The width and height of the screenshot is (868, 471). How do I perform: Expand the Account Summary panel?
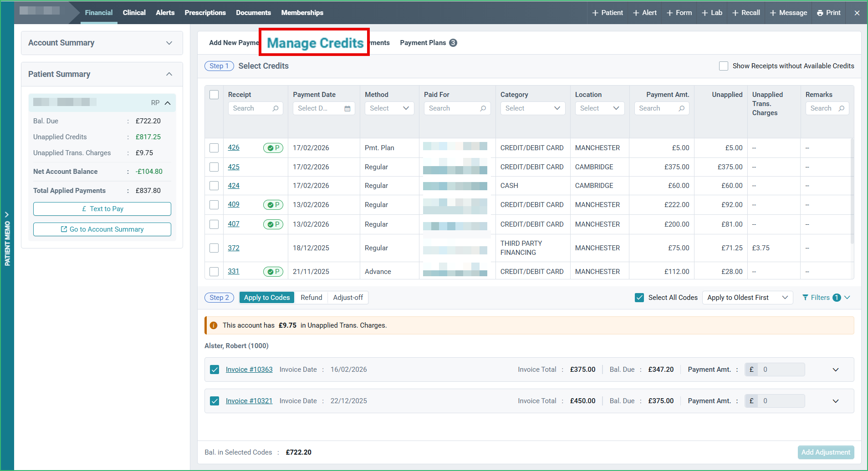[x=169, y=43]
